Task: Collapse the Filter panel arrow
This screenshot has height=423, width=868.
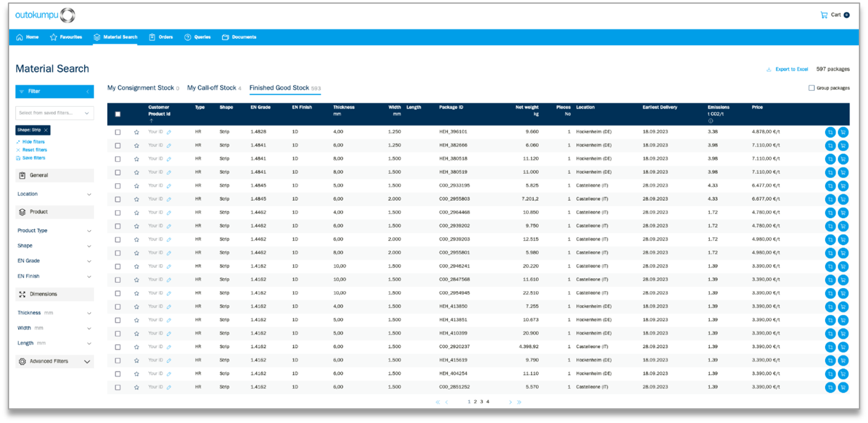Action: click(x=87, y=91)
